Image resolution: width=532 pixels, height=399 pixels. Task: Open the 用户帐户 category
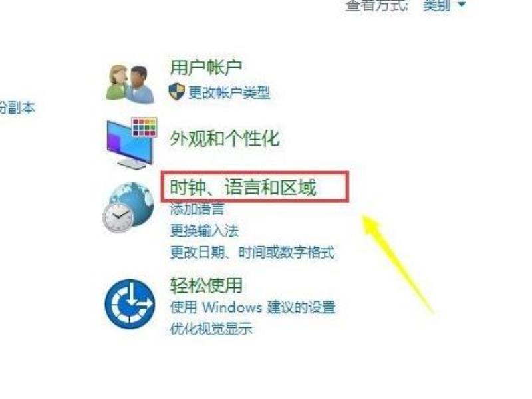pos(206,67)
